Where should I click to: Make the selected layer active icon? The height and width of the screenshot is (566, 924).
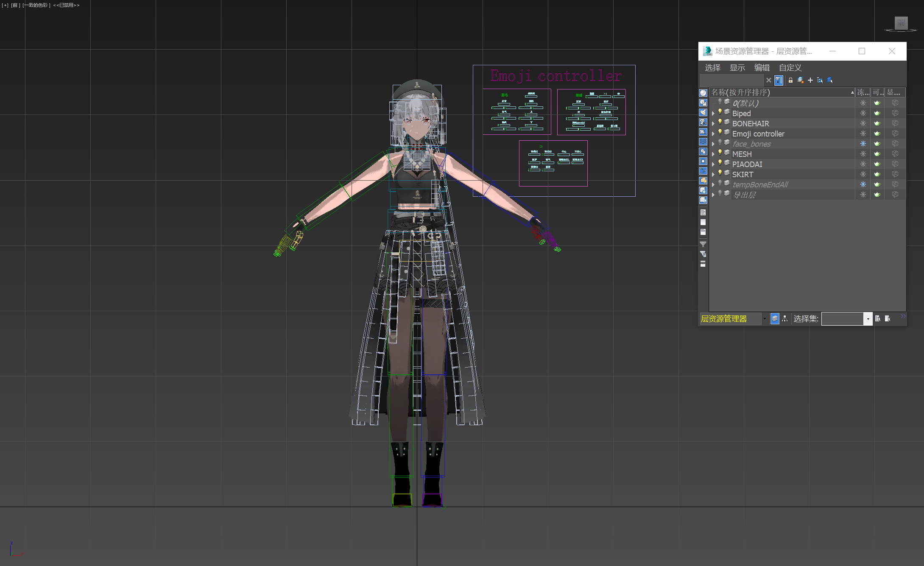pos(801,80)
